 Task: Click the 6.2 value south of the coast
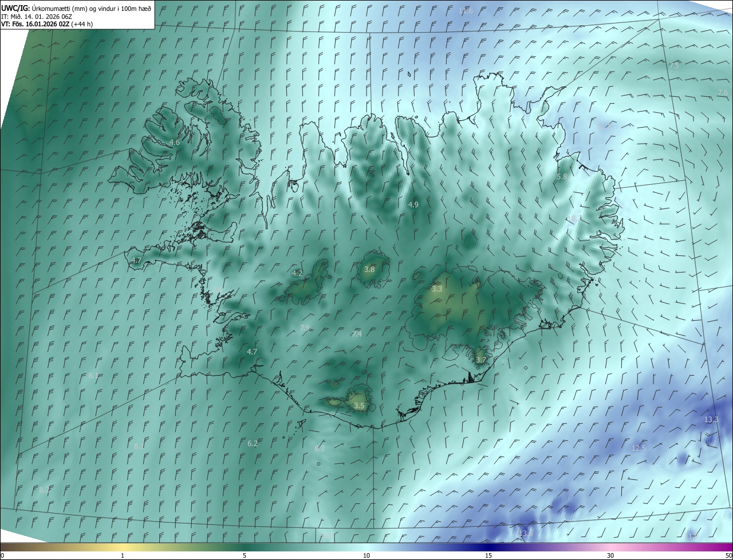pyautogui.click(x=253, y=443)
